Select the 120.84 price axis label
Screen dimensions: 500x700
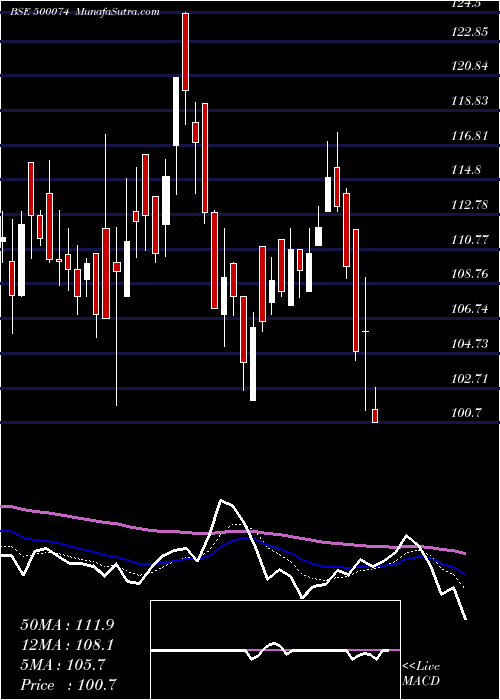point(469,67)
